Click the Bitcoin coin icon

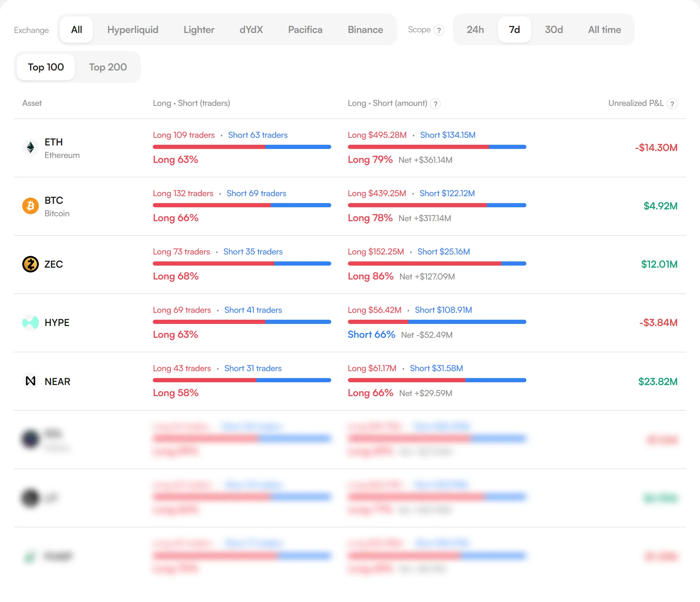point(31,206)
